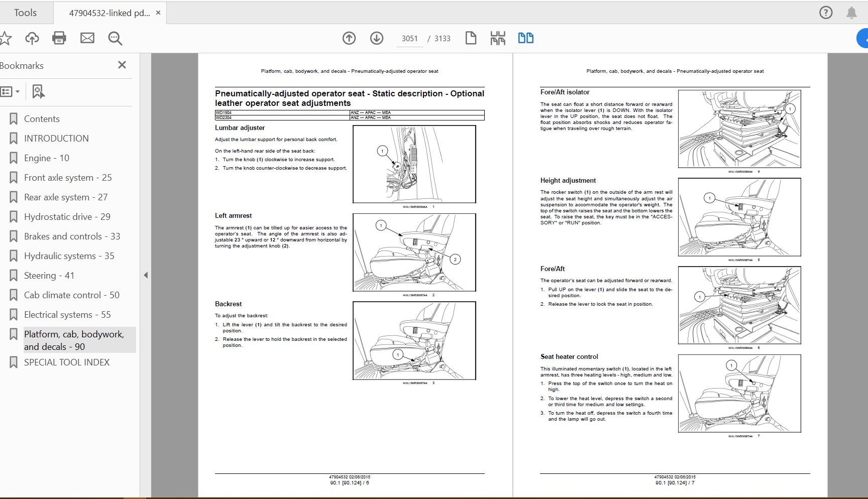Click the upload to cloud icon
The image size is (868, 499).
pyautogui.click(x=32, y=38)
